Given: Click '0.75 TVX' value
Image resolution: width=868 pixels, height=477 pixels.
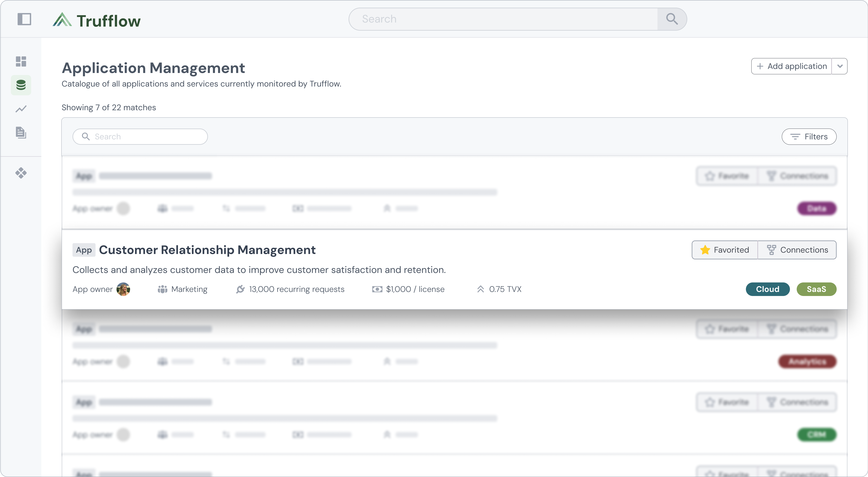Looking at the screenshot, I should pyautogui.click(x=505, y=289).
